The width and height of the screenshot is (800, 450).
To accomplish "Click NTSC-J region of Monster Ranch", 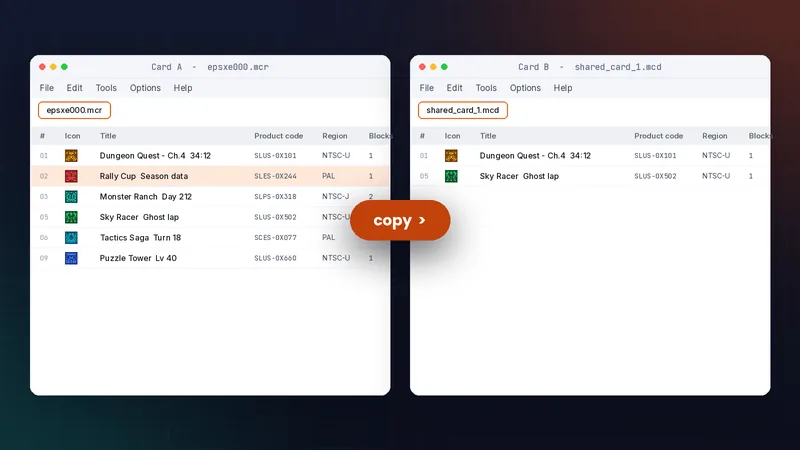I will click(336, 196).
